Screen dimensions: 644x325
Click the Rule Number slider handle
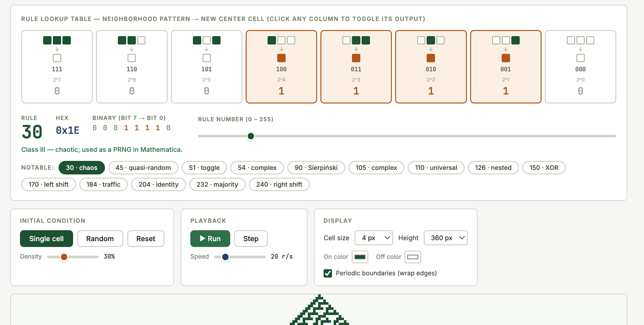point(251,136)
